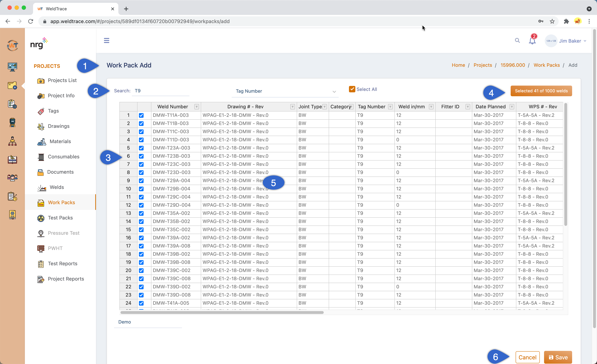Click the search magnifier icon in header
The image size is (597, 364).
click(x=517, y=40)
